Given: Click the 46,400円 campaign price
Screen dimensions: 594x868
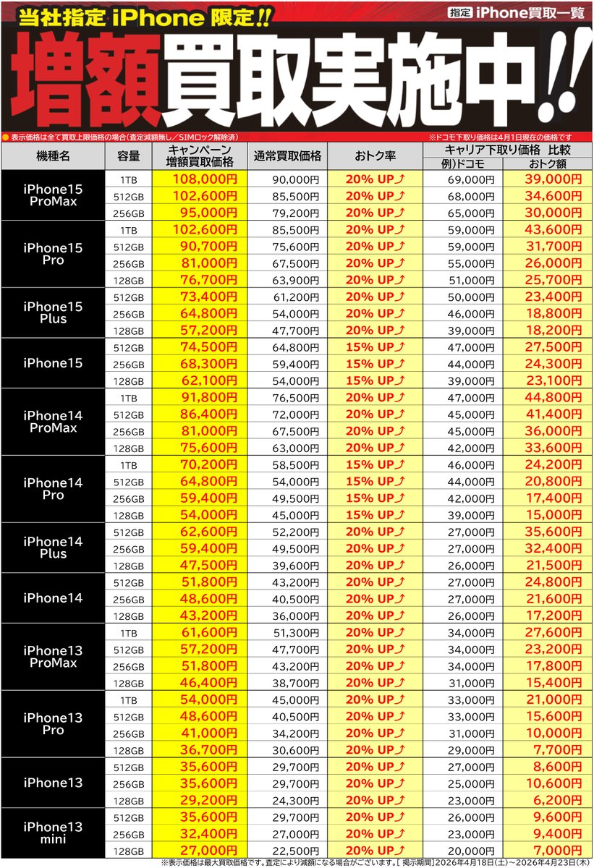Looking at the screenshot, I should (209, 682).
